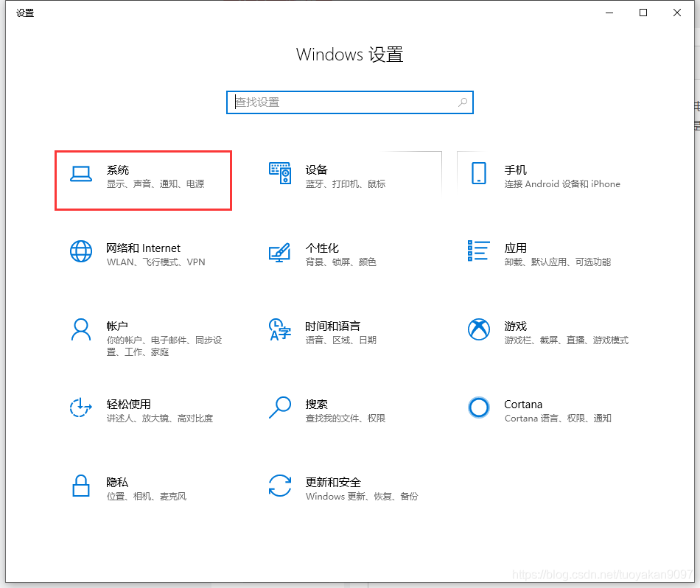Click the 游戏 heading text
Viewport: 700px width, 588px height.
(515, 326)
